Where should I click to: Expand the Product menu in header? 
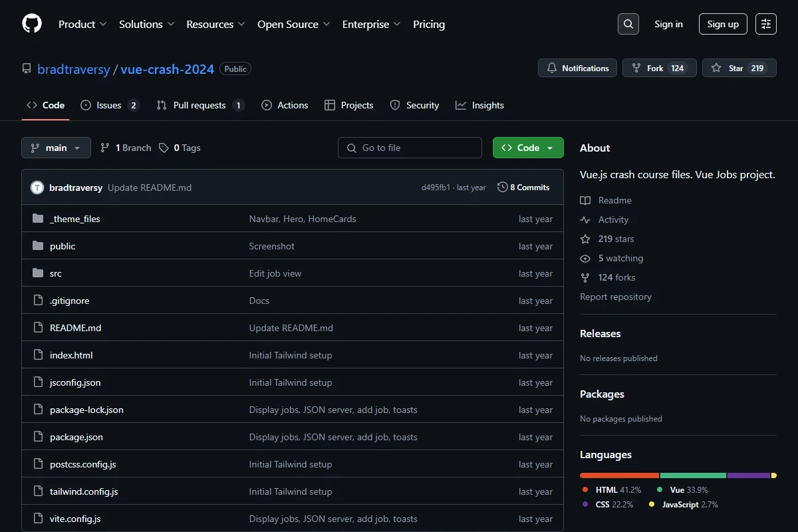click(82, 24)
